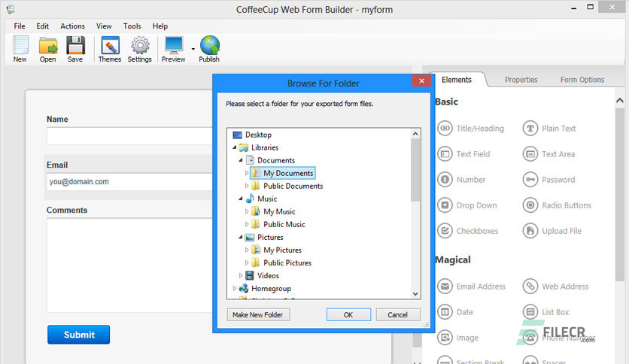Open the Preview dropdown arrow
The image size is (629, 364).
(x=193, y=49)
